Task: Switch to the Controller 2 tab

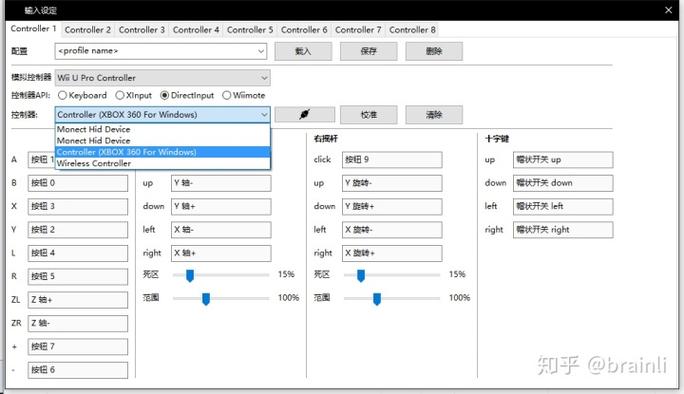Action: 87,30
